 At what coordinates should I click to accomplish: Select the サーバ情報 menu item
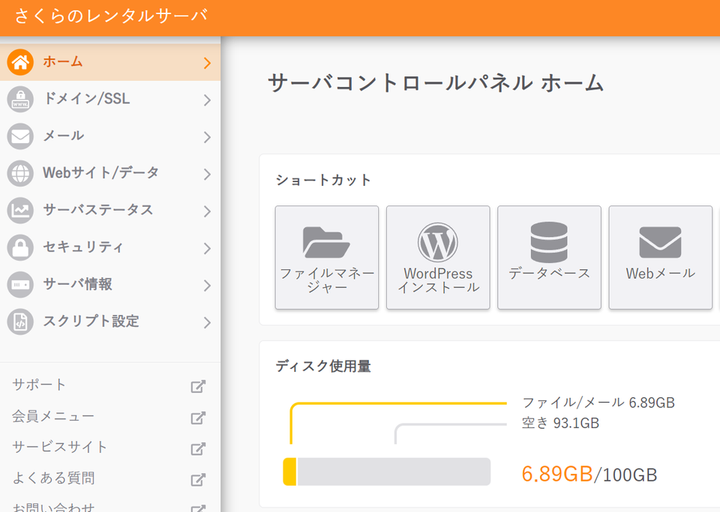pyautogui.click(x=77, y=284)
